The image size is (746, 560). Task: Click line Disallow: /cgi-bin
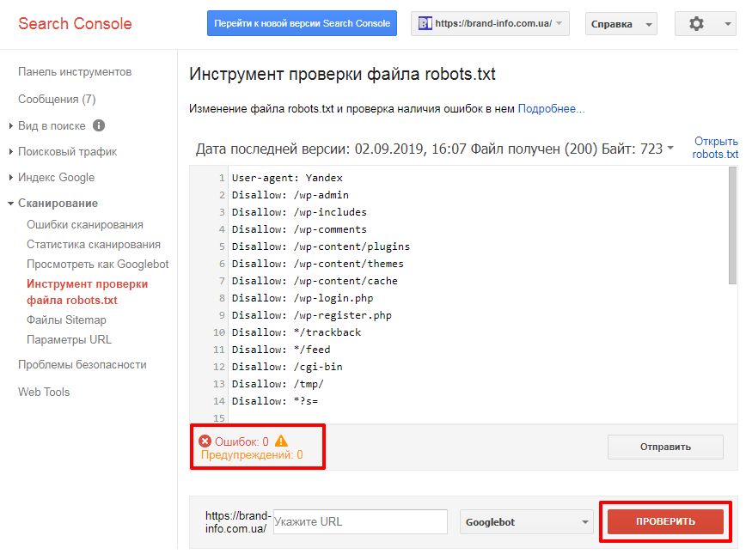tap(287, 367)
